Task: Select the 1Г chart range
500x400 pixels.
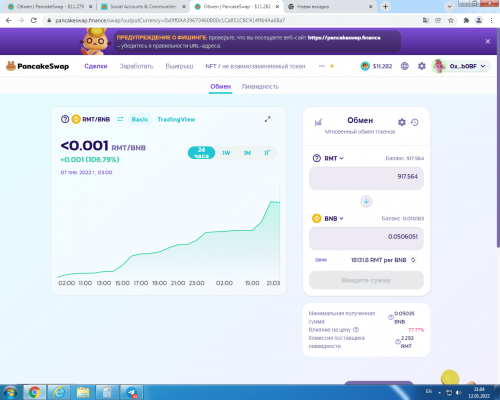Action: click(267, 153)
